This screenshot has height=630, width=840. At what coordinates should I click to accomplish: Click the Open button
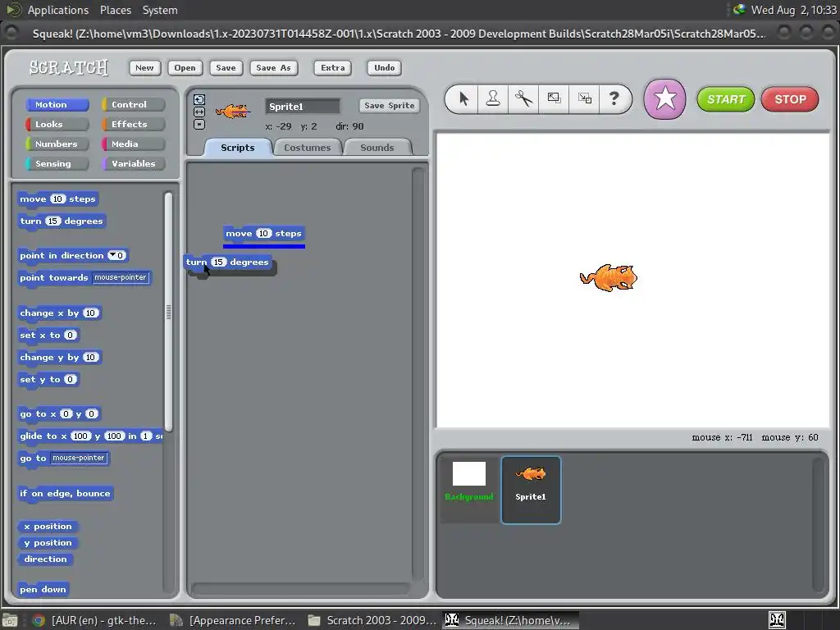[185, 67]
